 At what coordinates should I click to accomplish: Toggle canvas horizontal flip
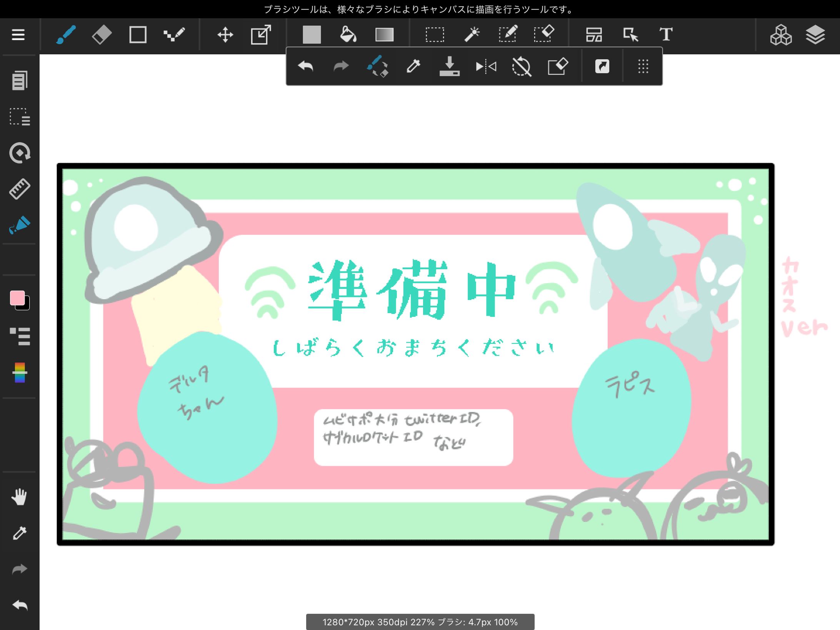pos(486,67)
